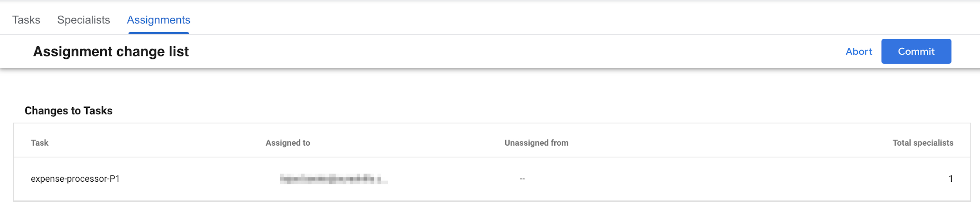Click the Unassigned from column header
This screenshot has width=980, height=224.
tap(536, 143)
